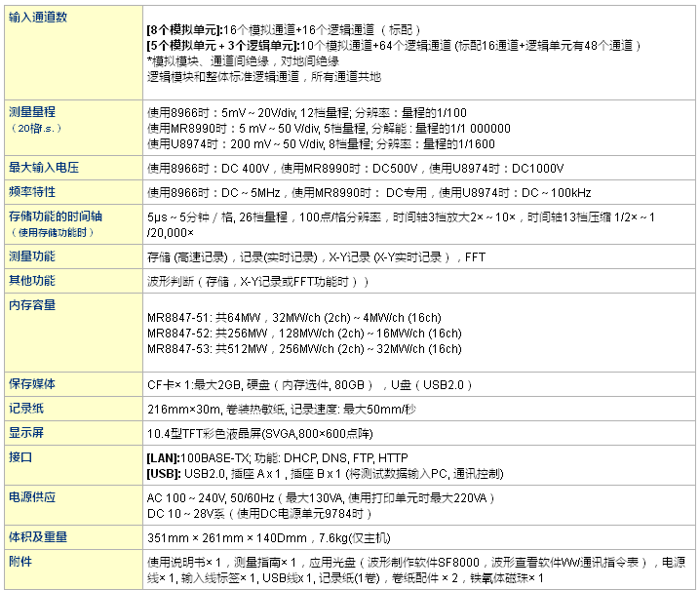Click the [USB] USB2.0 interface line
The height and width of the screenshot is (590, 700).
click(x=325, y=474)
